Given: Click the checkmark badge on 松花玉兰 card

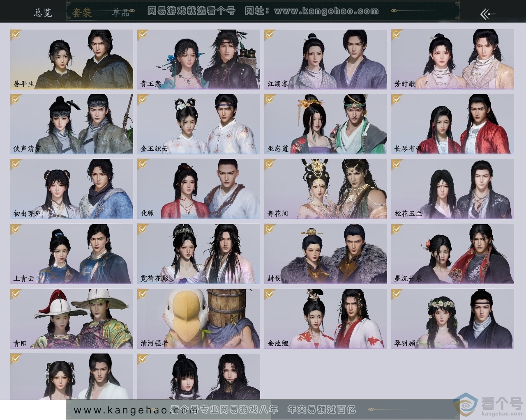Looking at the screenshot, I should tap(397, 164).
